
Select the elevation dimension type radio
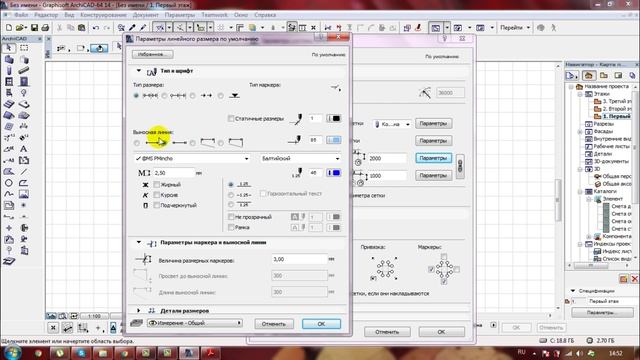tap(221, 96)
